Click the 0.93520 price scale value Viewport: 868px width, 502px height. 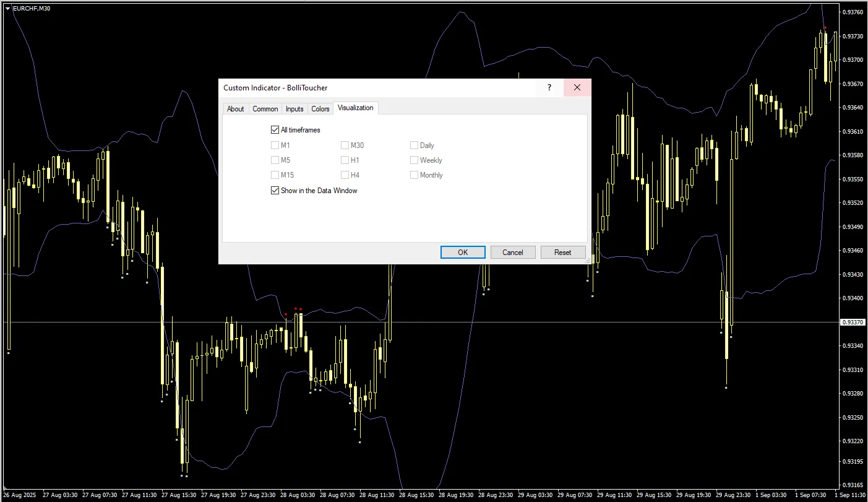[x=853, y=203]
